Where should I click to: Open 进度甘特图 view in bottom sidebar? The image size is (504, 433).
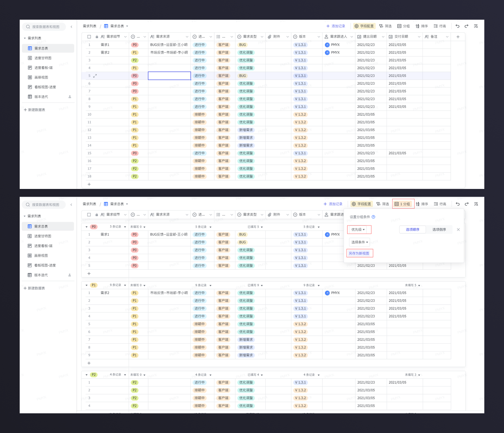(x=48, y=236)
